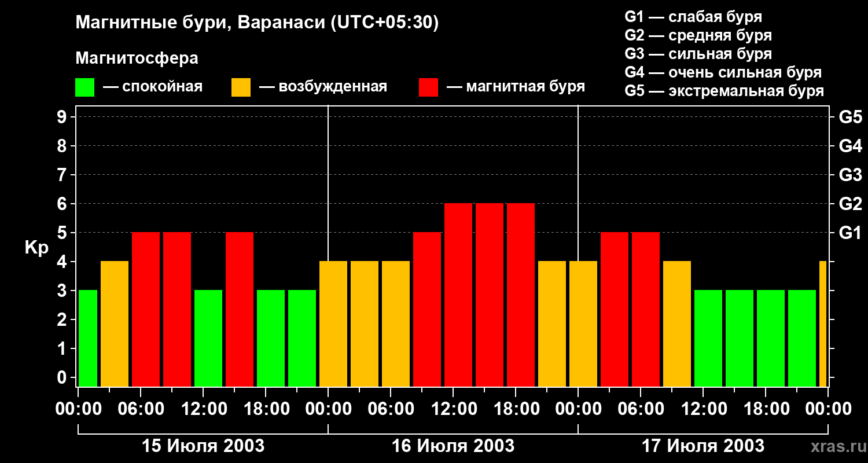
Task: Click the Kp axis value 0
Action: pyautogui.click(x=63, y=377)
